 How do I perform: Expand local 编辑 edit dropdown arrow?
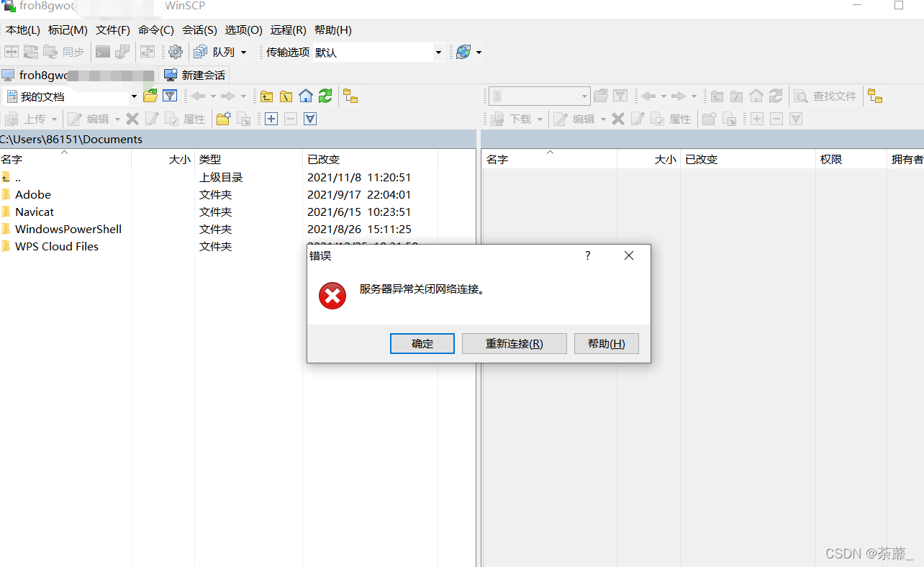click(117, 119)
